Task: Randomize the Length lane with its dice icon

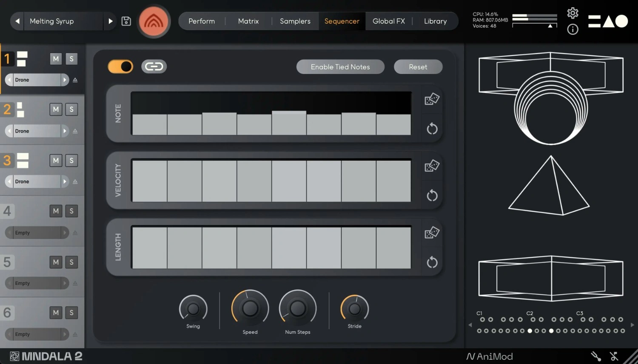Action: 432,232
